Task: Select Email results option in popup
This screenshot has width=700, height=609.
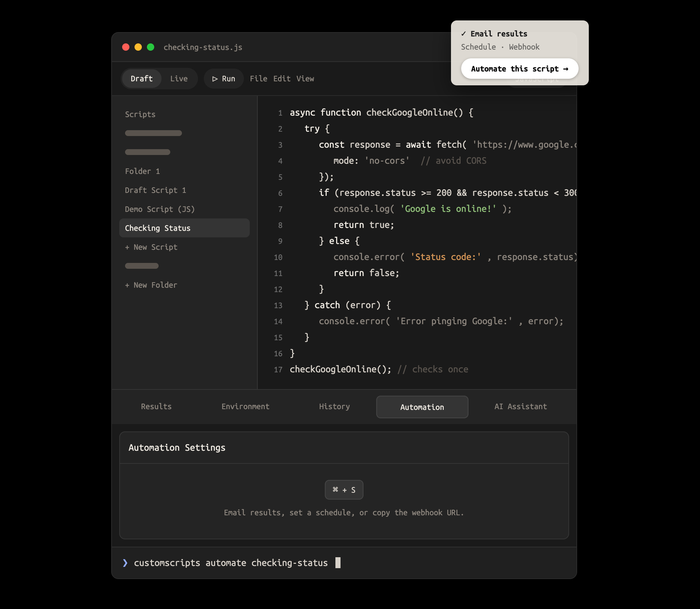Action: (494, 34)
